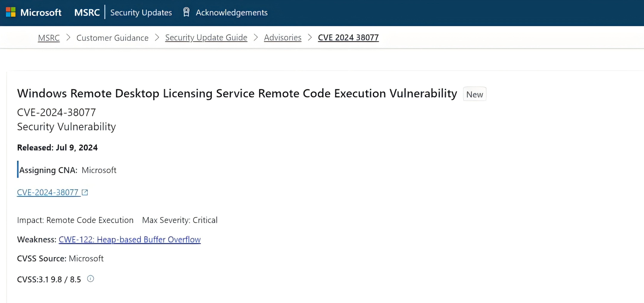Click the Microsoft four-color square logo
The height and width of the screenshot is (303, 644).
coord(11,12)
